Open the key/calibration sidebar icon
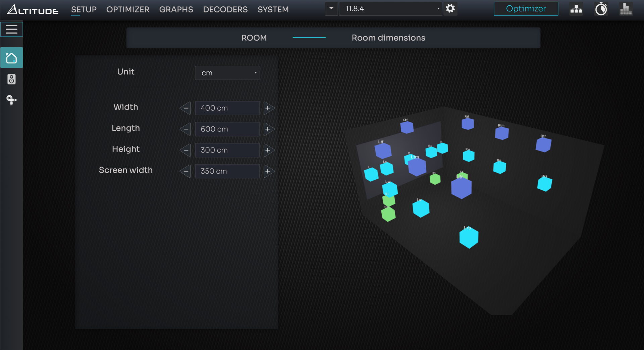 click(x=11, y=100)
